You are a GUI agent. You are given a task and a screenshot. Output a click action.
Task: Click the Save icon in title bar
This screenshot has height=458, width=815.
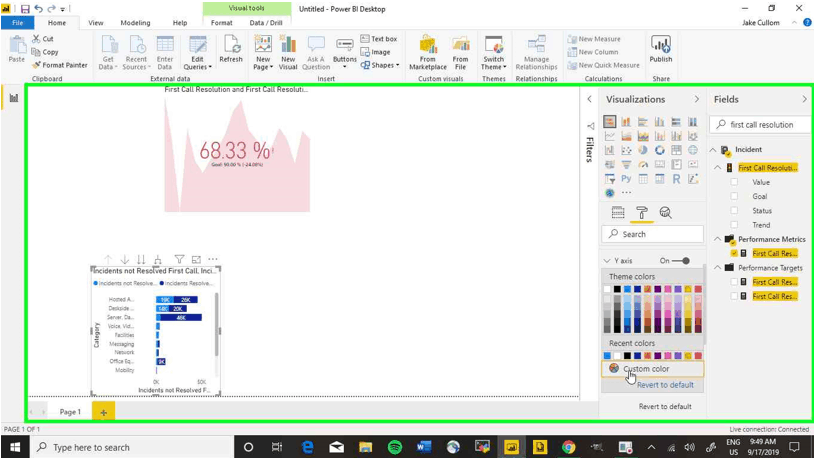point(25,9)
